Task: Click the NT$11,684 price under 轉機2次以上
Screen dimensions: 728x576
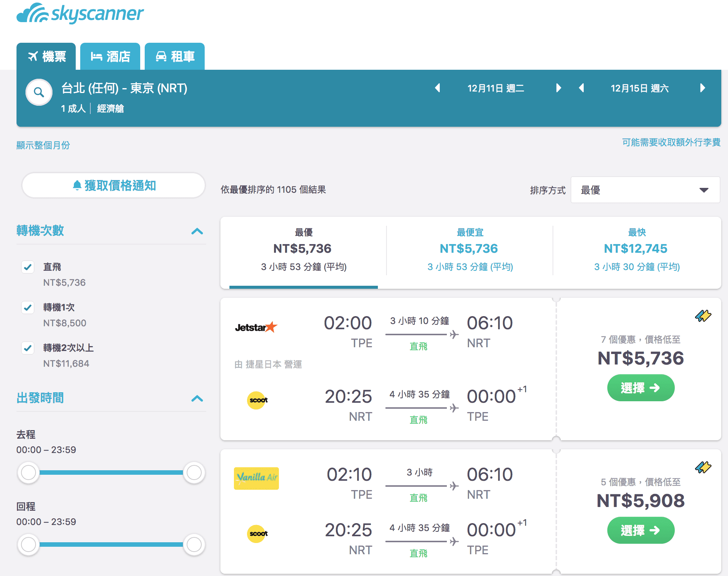Action: [66, 364]
